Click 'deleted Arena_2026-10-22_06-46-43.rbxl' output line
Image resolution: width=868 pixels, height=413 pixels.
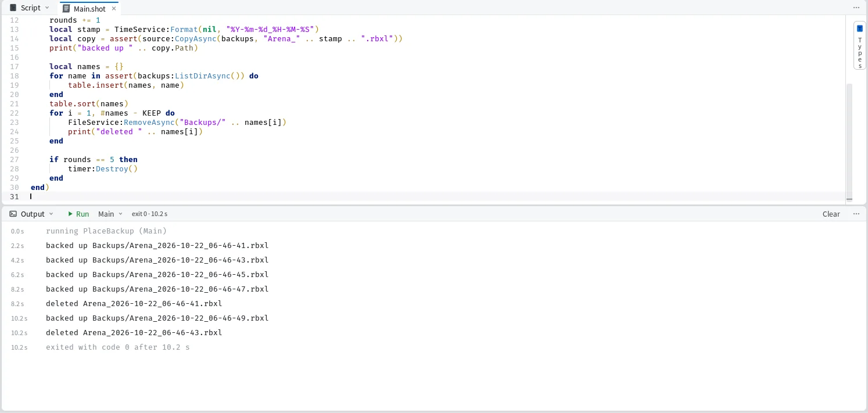tap(134, 332)
